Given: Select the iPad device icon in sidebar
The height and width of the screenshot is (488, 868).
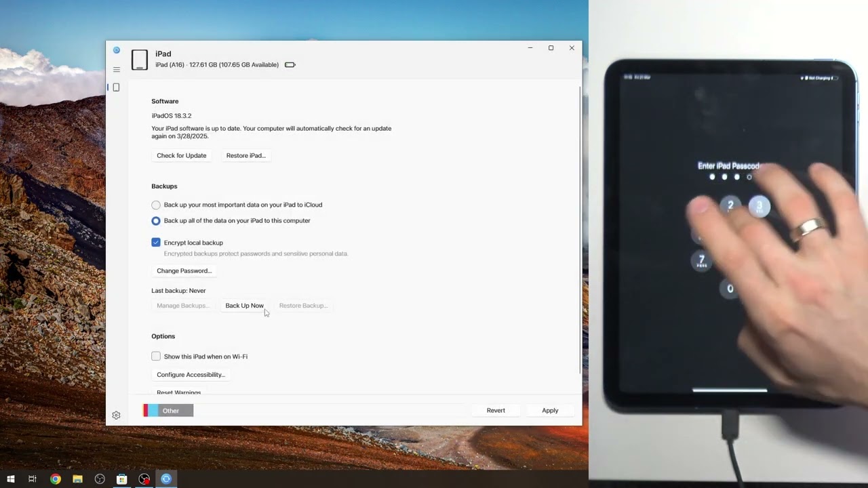Looking at the screenshot, I should (x=116, y=87).
